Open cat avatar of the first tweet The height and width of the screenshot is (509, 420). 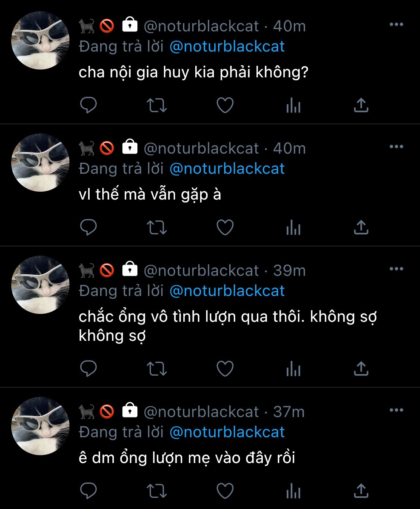[40, 40]
